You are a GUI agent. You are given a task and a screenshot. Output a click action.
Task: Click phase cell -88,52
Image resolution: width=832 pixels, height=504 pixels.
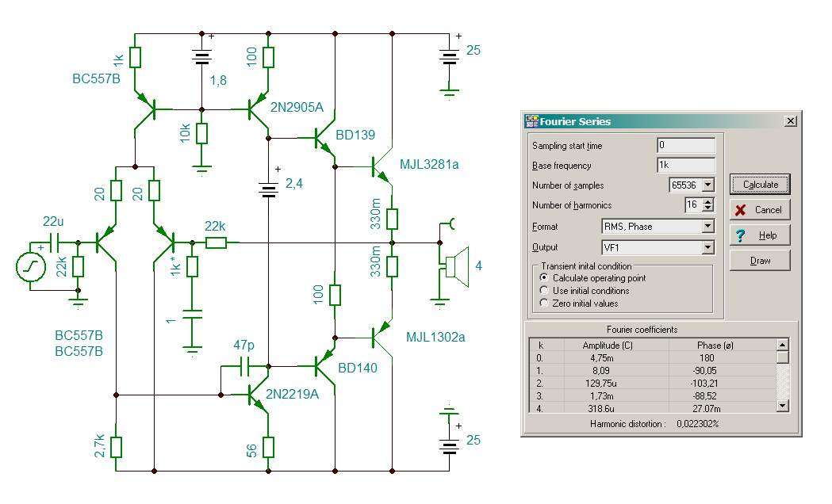coord(704,396)
